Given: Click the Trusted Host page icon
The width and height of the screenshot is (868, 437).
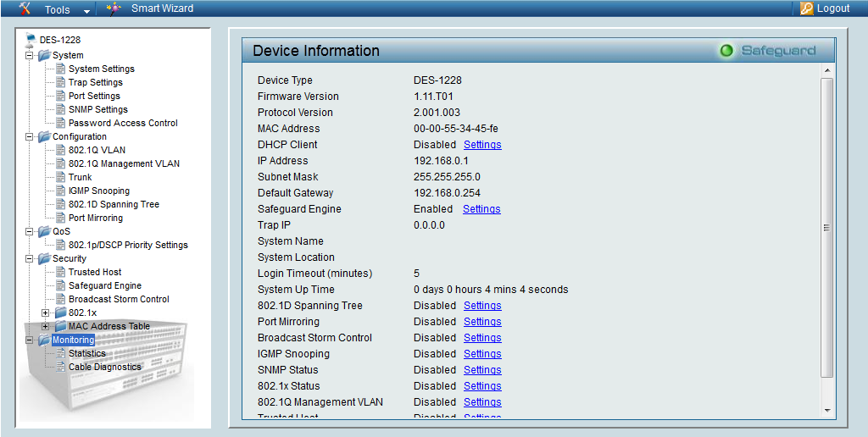Looking at the screenshot, I should [x=60, y=272].
